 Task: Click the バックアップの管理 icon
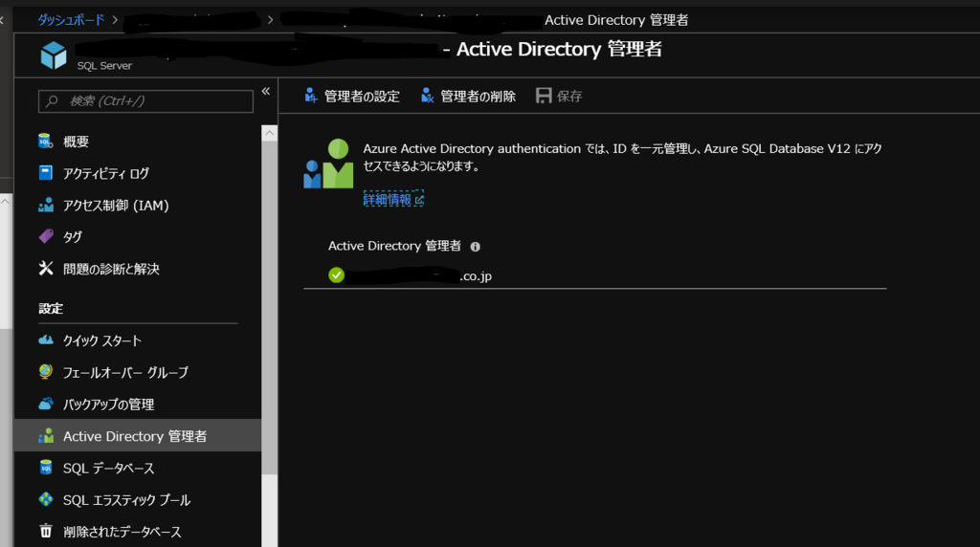coord(46,404)
